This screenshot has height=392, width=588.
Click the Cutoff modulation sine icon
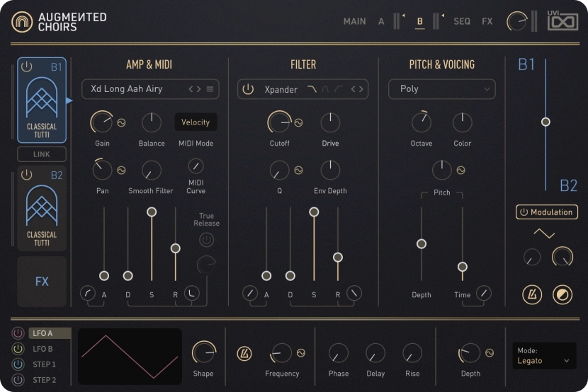pyautogui.click(x=298, y=122)
